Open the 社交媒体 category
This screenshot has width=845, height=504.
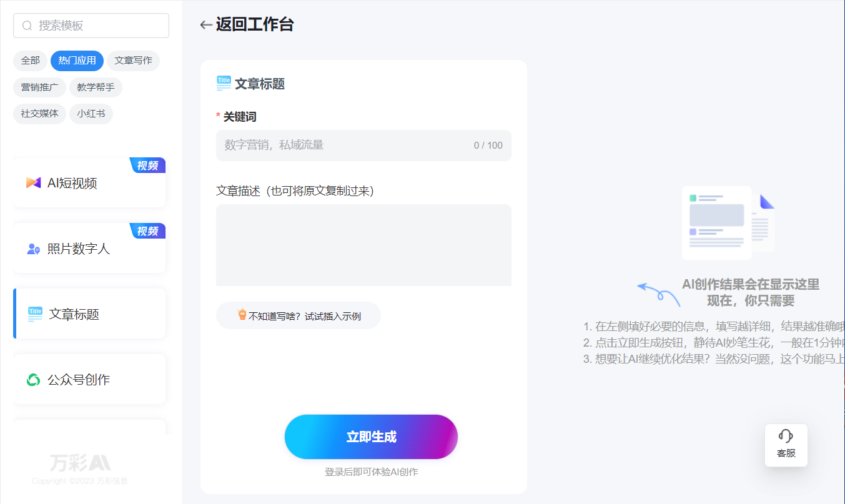(x=39, y=114)
